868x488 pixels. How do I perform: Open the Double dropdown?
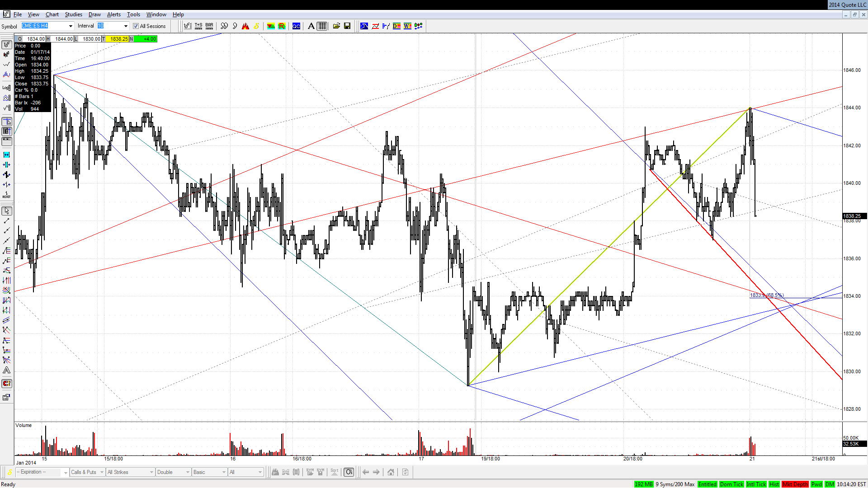click(173, 472)
